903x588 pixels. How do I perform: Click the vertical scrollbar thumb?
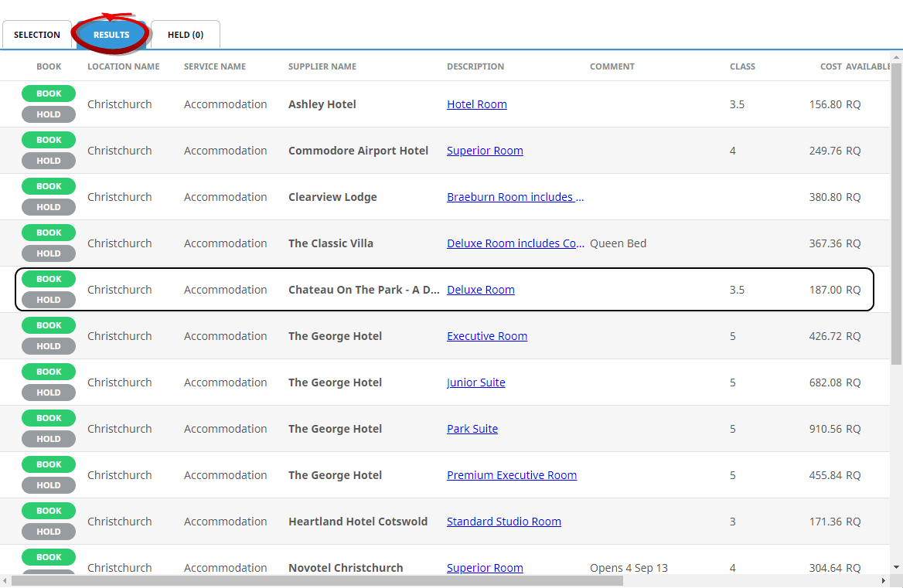tap(896, 213)
